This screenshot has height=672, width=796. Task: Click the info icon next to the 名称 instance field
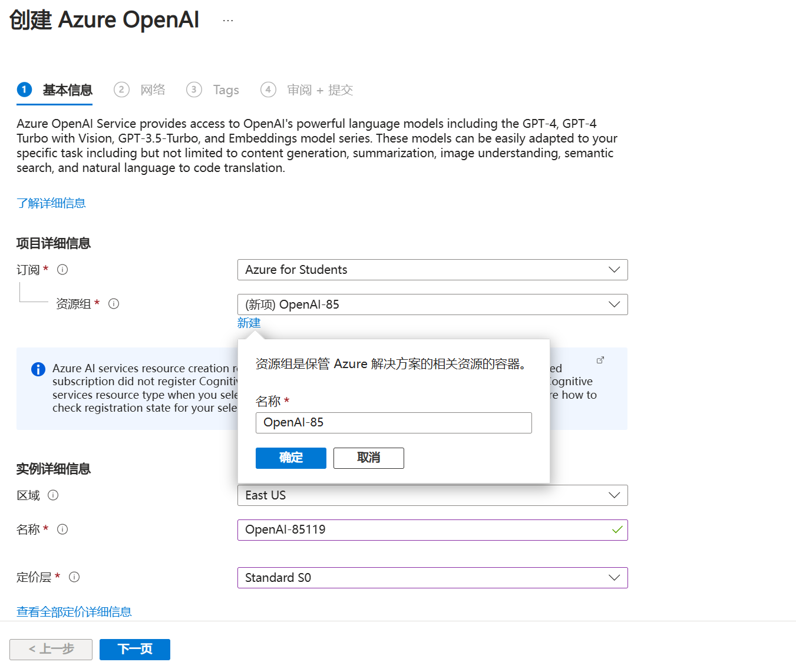[x=62, y=529]
